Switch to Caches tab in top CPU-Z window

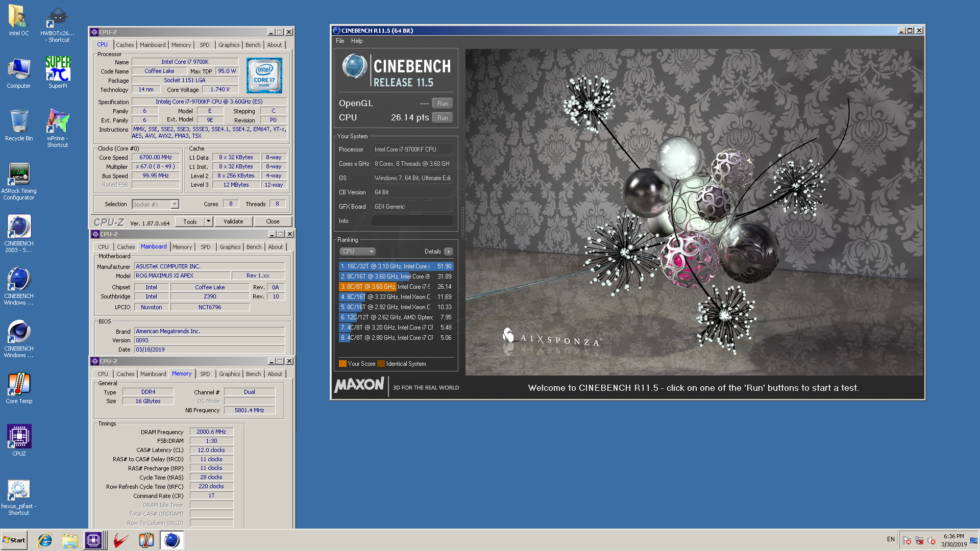(x=125, y=45)
